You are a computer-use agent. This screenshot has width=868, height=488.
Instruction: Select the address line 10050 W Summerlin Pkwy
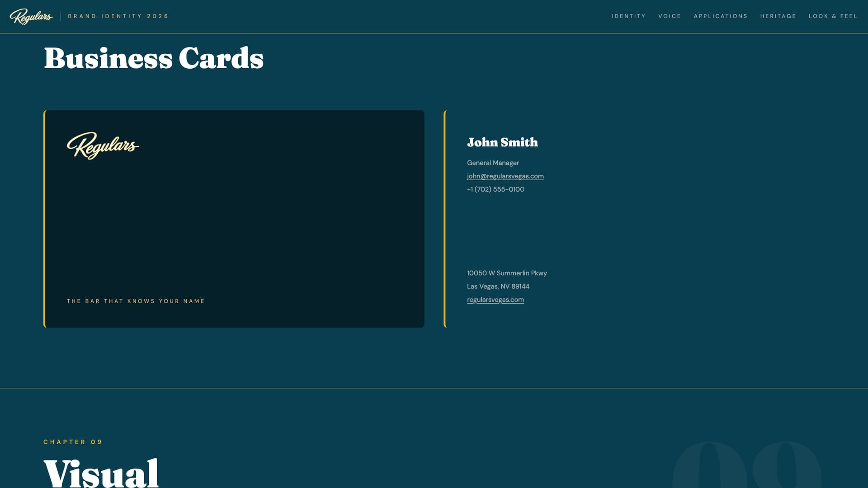pyautogui.click(x=507, y=273)
